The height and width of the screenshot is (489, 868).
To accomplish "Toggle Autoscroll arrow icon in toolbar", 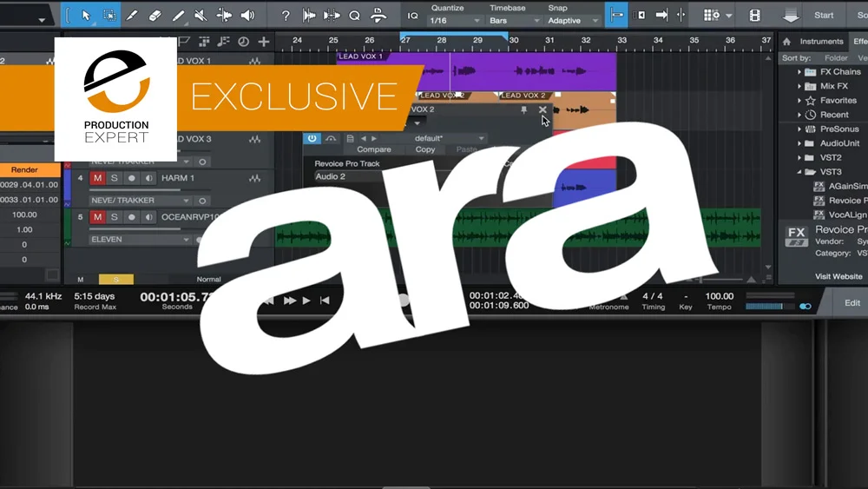I will coord(661,15).
